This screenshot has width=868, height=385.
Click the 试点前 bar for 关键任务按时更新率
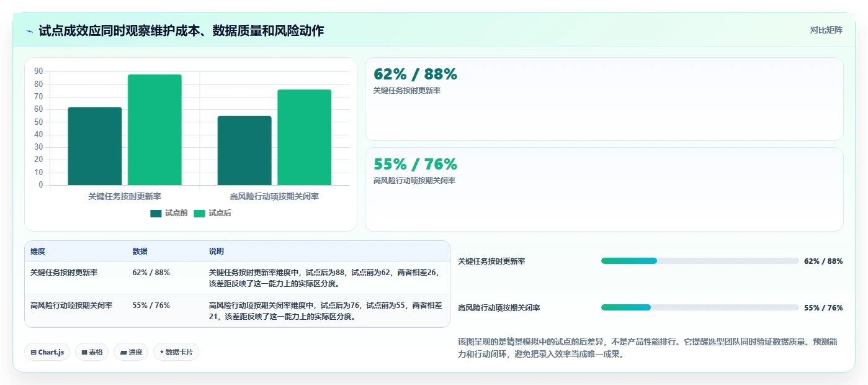pos(95,146)
